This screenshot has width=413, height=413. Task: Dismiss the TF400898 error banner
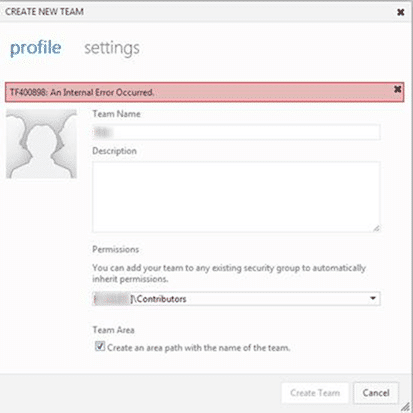click(x=397, y=89)
